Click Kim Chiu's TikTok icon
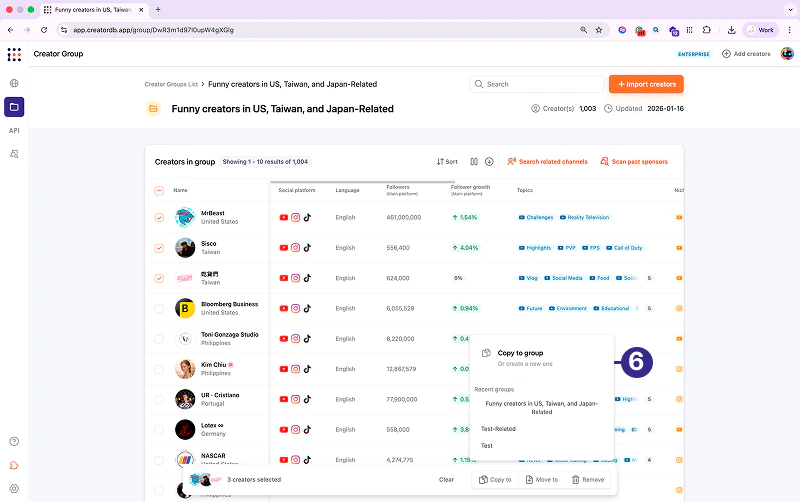This screenshot has height=502, width=800. tap(307, 369)
